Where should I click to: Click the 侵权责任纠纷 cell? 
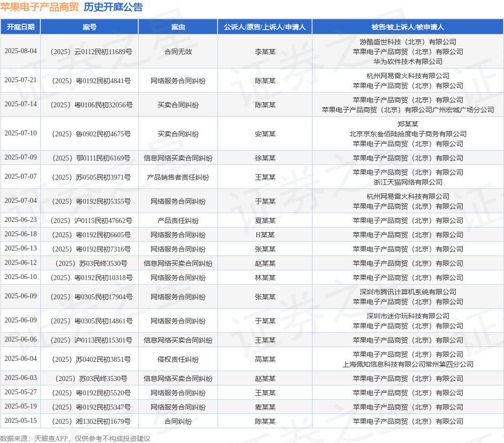178,359
